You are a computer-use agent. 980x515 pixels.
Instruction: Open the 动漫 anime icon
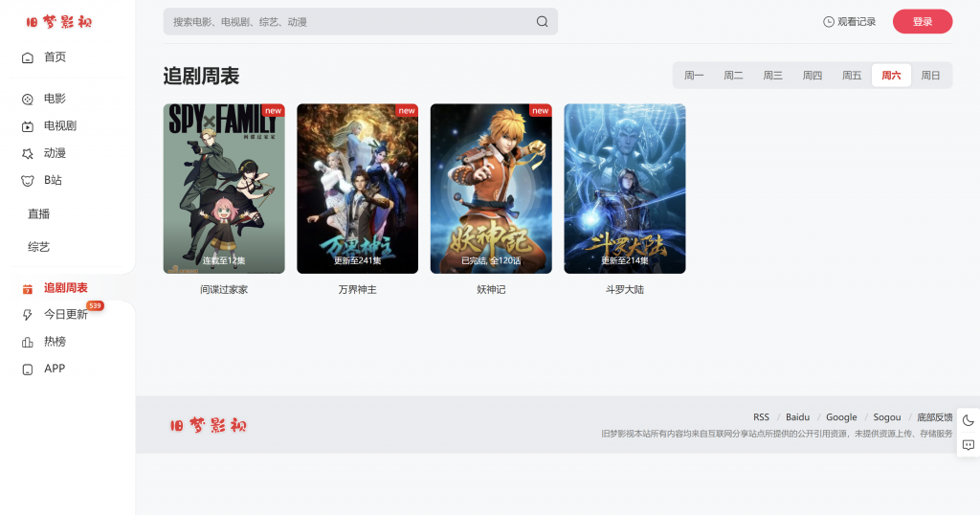(x=28, y=154)
